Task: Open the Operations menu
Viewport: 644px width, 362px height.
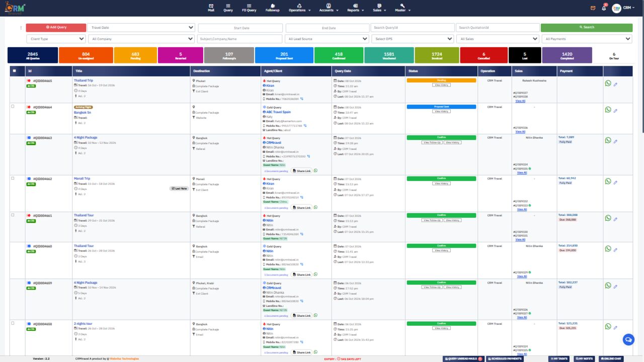Action: point(299,9)
